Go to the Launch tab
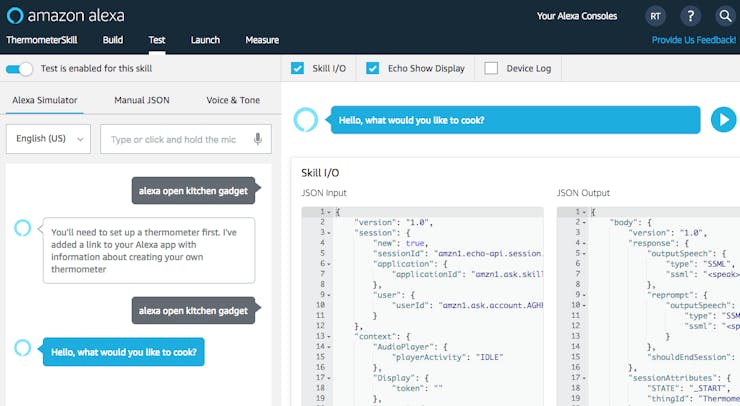This screenshot has height=406, width=740. coord(205,40)
